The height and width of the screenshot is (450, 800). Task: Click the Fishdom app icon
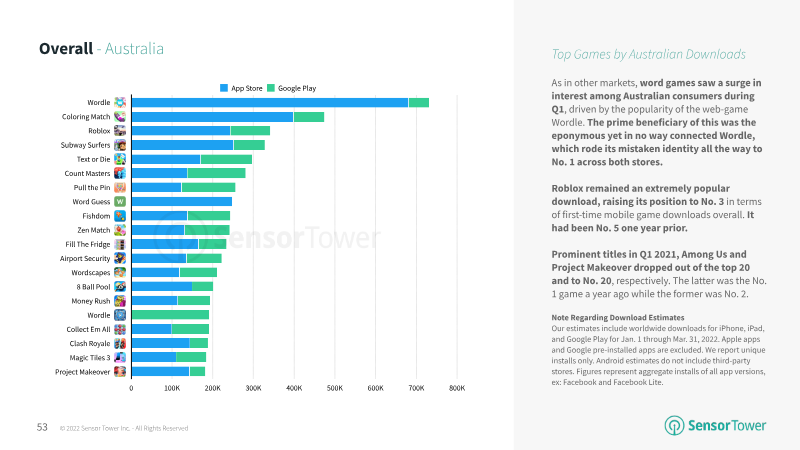click(120, 216)
